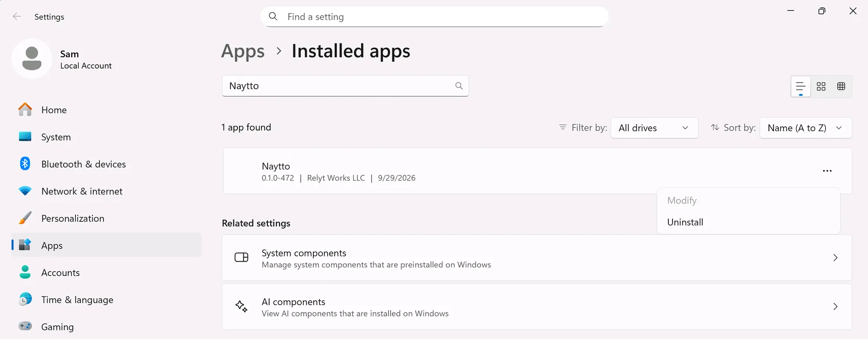Choose Modify from the context menu
This screenshot has height=339, width=868.
pyautogui.click(x=748, y=201)
